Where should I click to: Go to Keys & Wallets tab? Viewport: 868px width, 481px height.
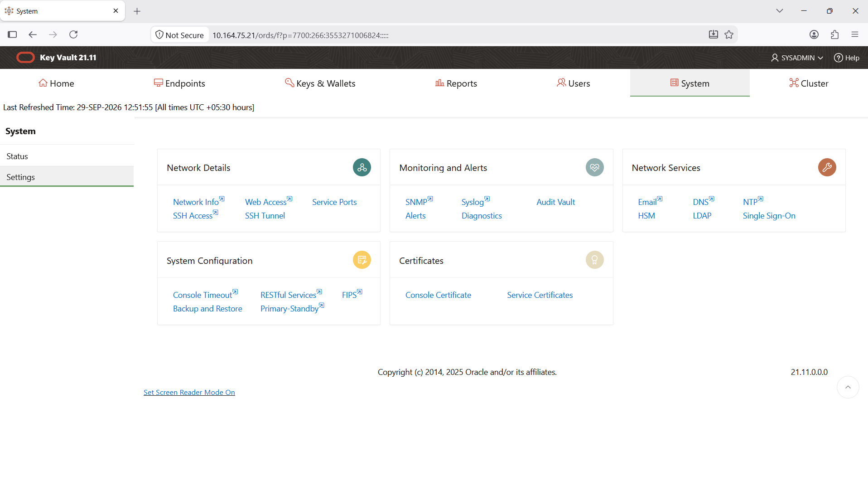click(320, 83)
